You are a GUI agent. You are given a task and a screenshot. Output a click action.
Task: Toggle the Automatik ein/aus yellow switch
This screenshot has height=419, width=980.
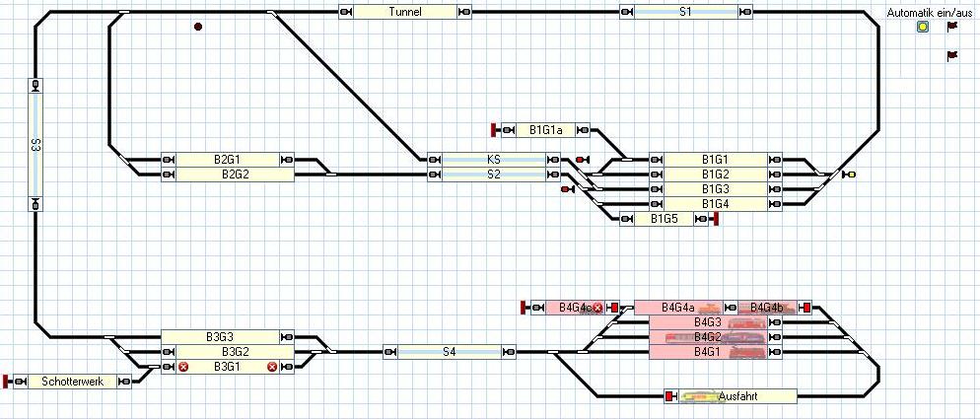pyautogui.click(x=922, y=28)
